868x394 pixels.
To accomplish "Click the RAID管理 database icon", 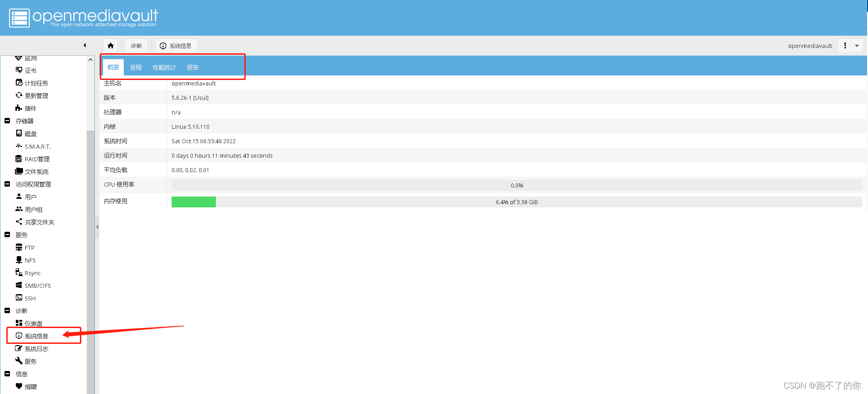I will [x=19, y=159].
